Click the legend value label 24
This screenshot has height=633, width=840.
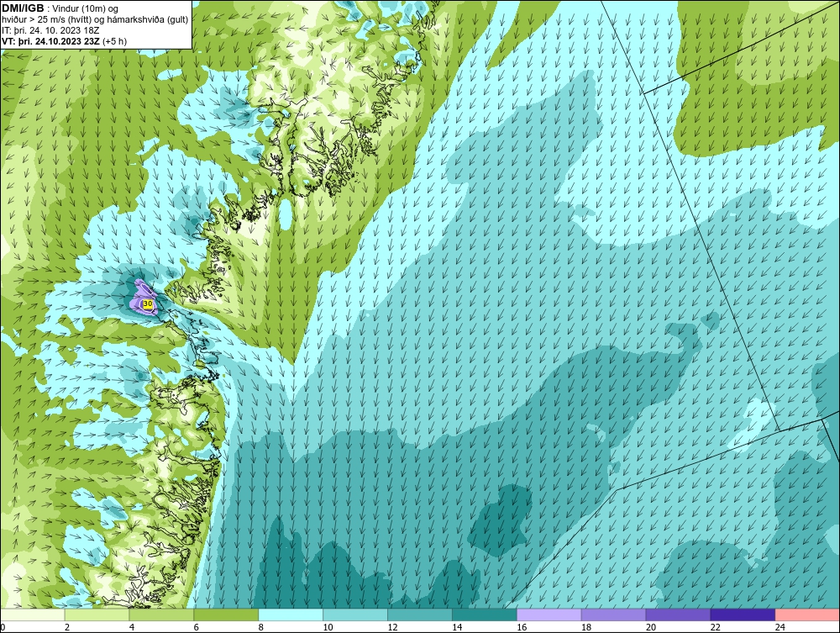(x=780, y=627)
